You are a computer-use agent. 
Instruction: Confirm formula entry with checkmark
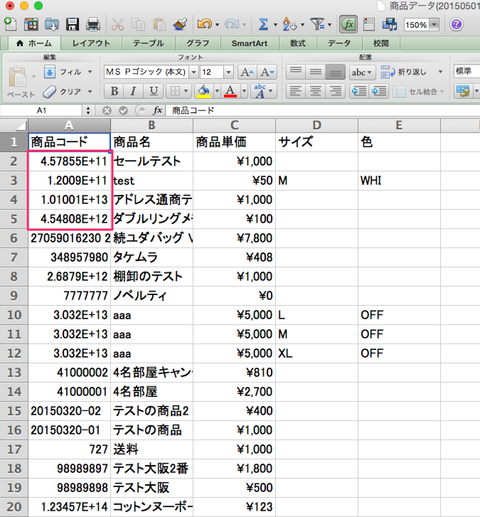(x=123, y=110)
